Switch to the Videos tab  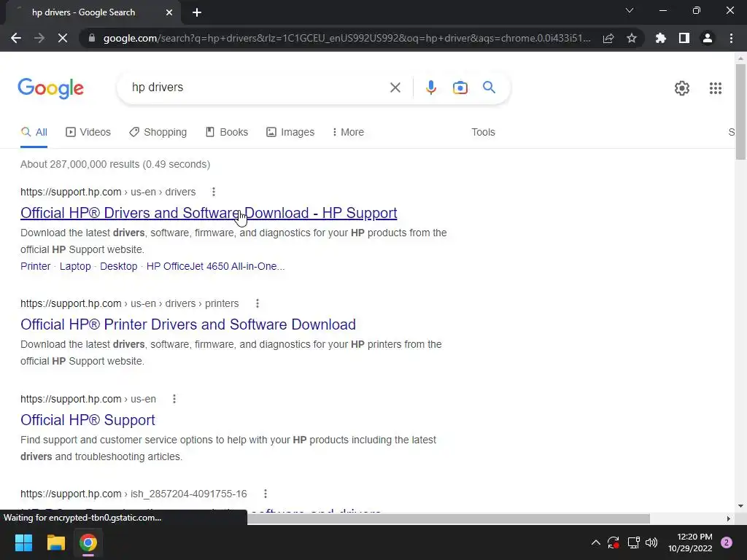[88, 133]
